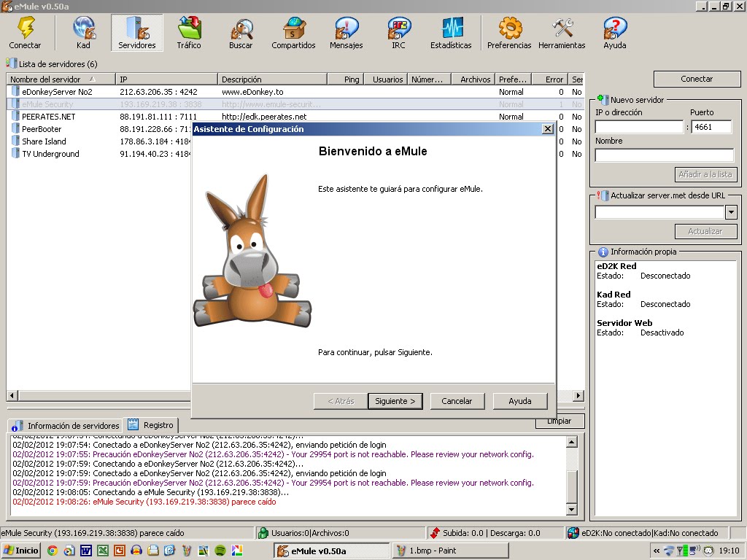Image resolution: width=747 pixels, height=560 pixels.
Task: Select the Share Island server row
Action: coord(100,141)
